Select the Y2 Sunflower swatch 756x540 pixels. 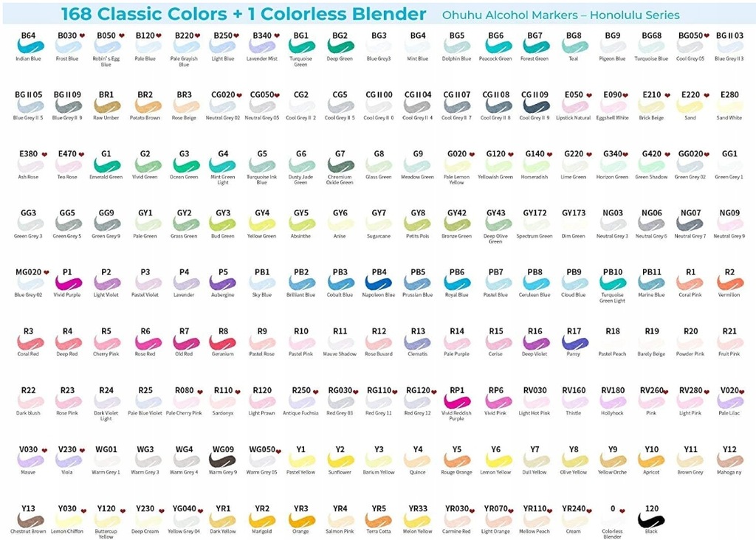click(341, 460)
